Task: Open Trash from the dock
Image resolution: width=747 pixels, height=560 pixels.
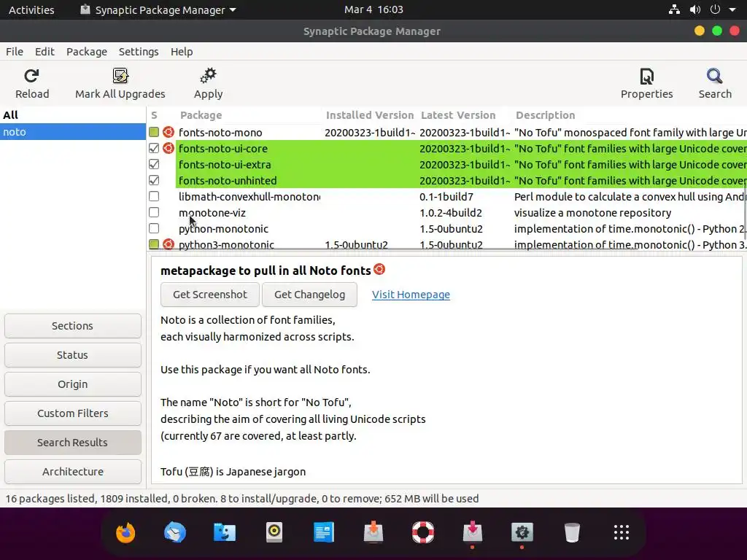Action: [x=572, y=532]
